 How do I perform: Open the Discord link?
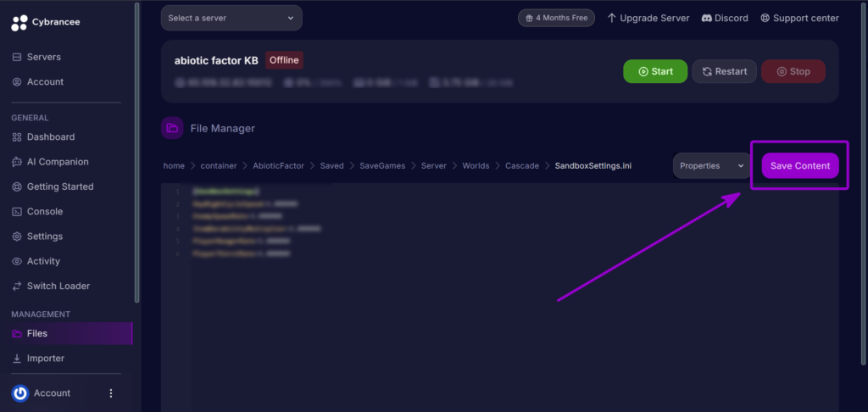[725, 19]
